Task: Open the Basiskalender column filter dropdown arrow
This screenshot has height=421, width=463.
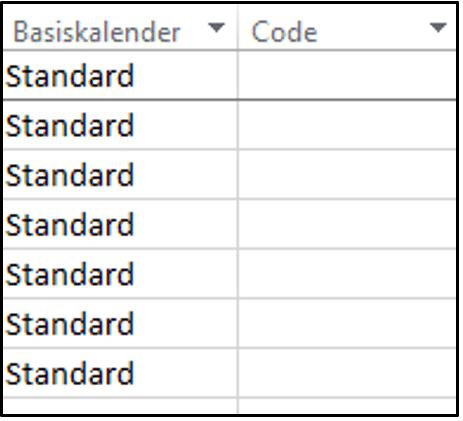Action: click(216, 28)
